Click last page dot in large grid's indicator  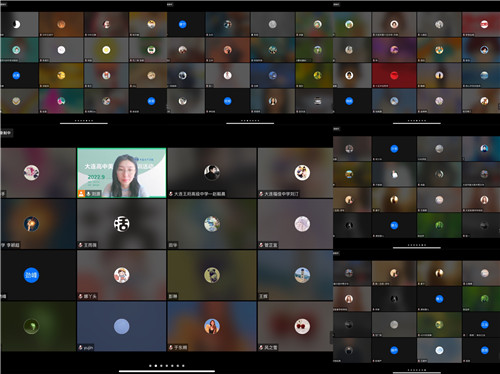pos(183,366)
